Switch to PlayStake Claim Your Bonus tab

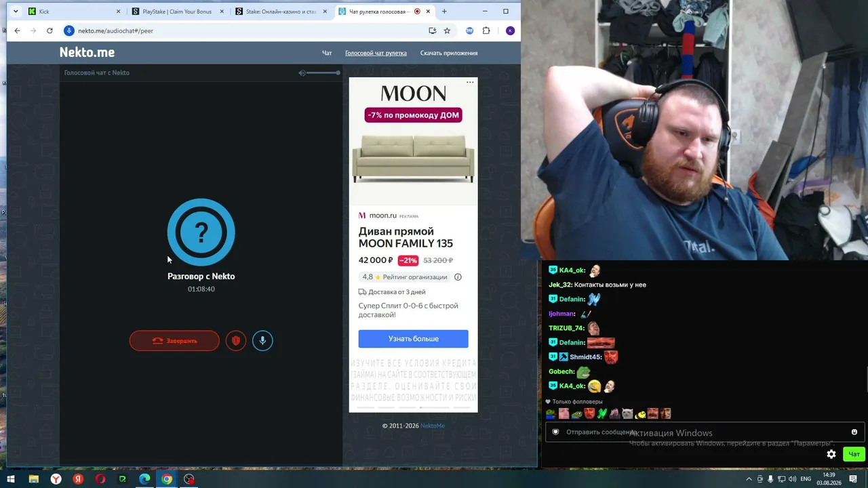177,12
